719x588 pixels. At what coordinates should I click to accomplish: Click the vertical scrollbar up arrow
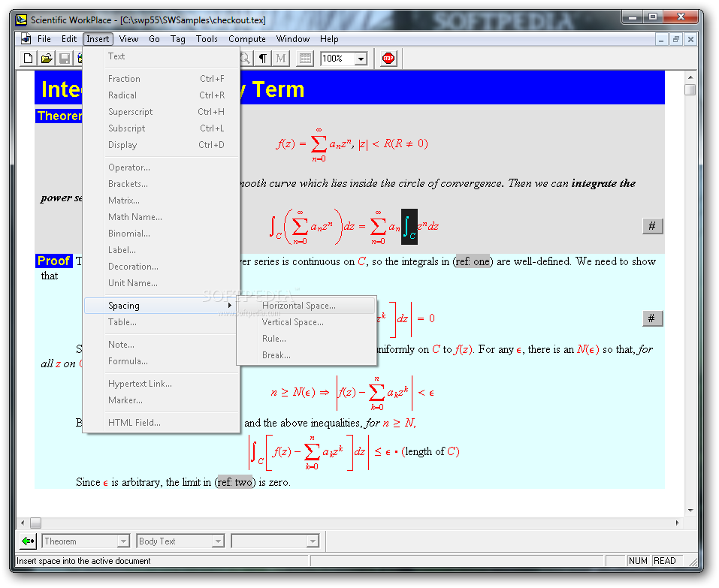[x=690, y=77]
